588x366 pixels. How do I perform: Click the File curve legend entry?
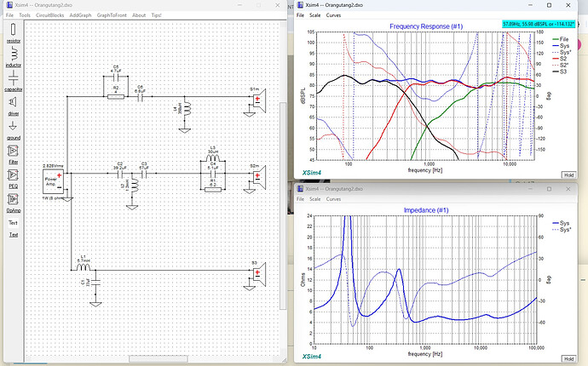561,39
